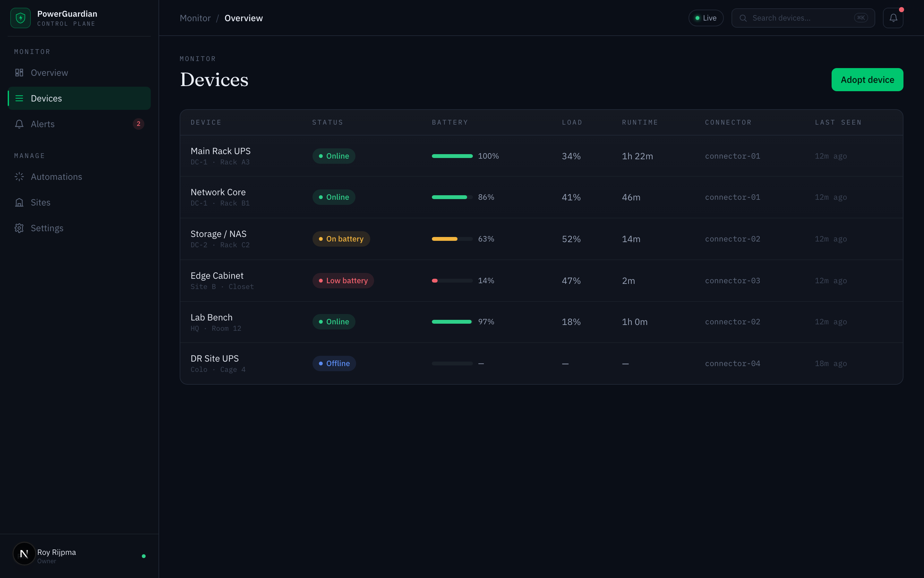
Task: Open Alerts in the sidebar
Action: tap(79, 124)
